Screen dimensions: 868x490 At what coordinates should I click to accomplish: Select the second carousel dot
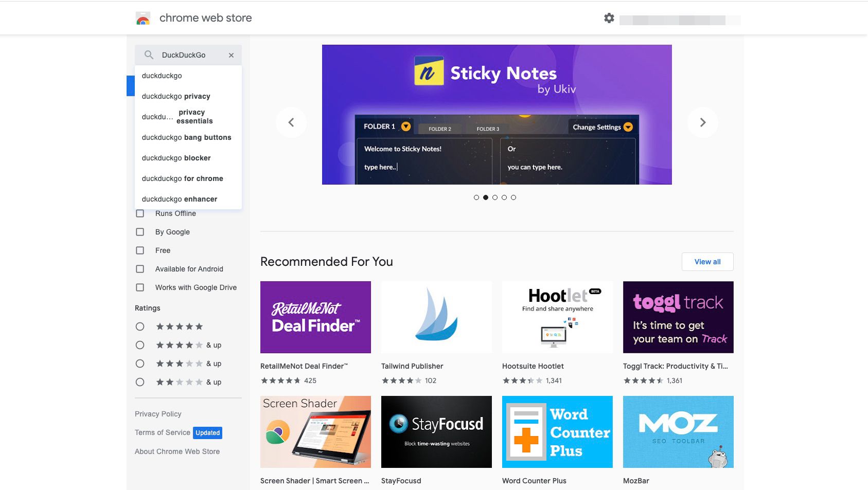(x=486, y=197)
